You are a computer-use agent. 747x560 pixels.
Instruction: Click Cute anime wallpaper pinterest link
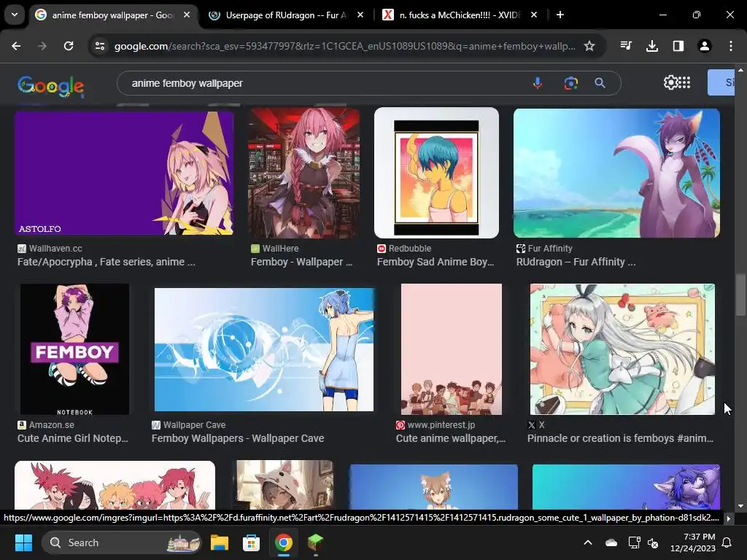451,438
